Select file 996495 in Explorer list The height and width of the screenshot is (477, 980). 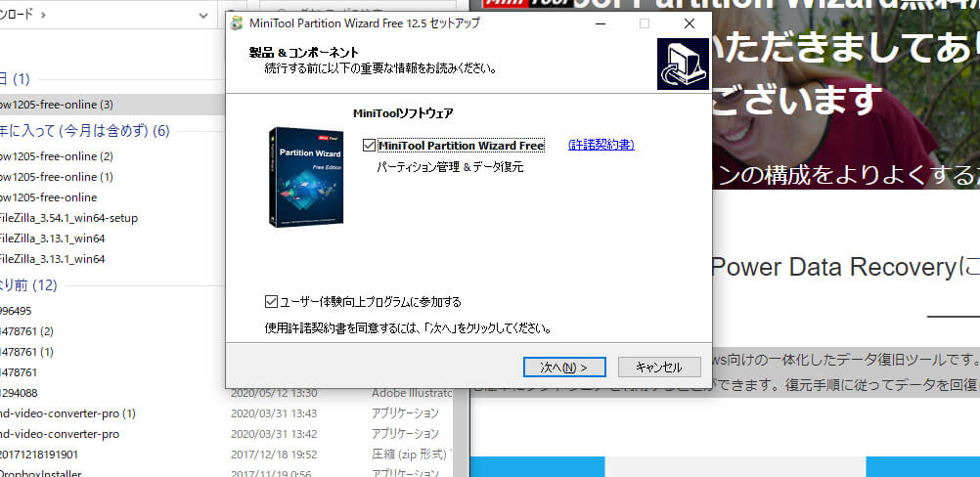pyautogui.click(x=17, y=310)
